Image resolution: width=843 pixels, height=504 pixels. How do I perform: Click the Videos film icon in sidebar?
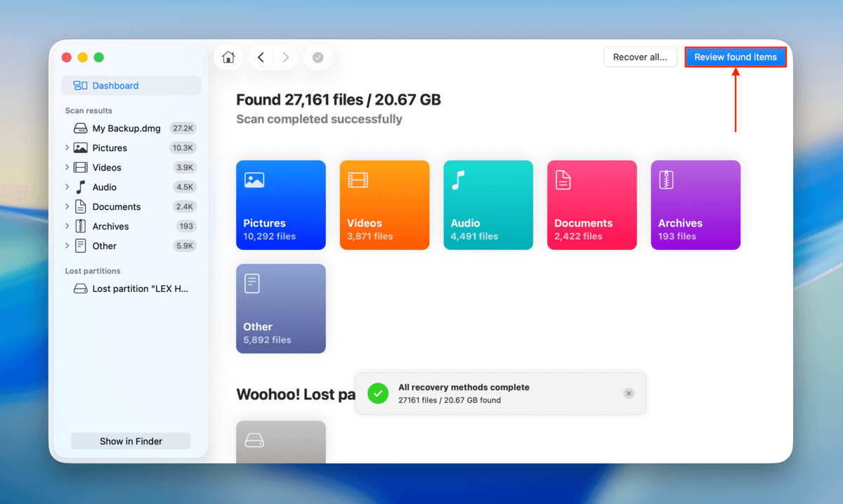(x=81, y=168)
